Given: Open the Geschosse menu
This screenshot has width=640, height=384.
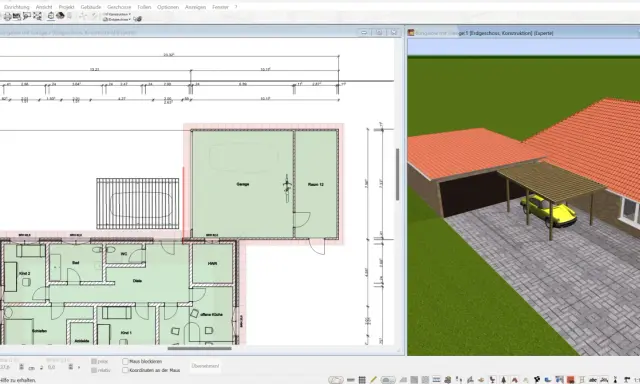Looking at the screenshot, I should (119, 7).
